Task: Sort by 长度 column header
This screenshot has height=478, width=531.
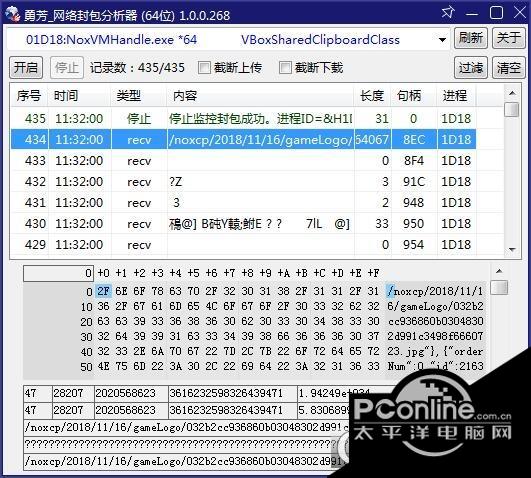Action: (x=373, y=96)
